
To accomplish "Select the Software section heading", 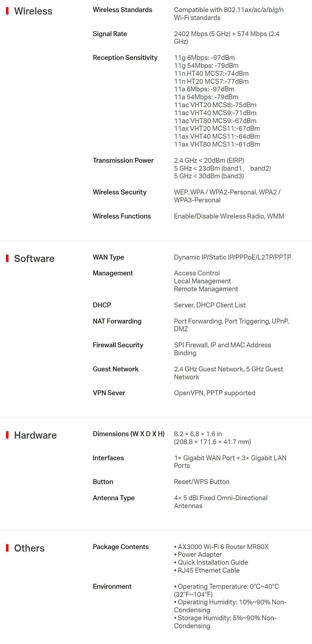I will [x=34, y=258].
